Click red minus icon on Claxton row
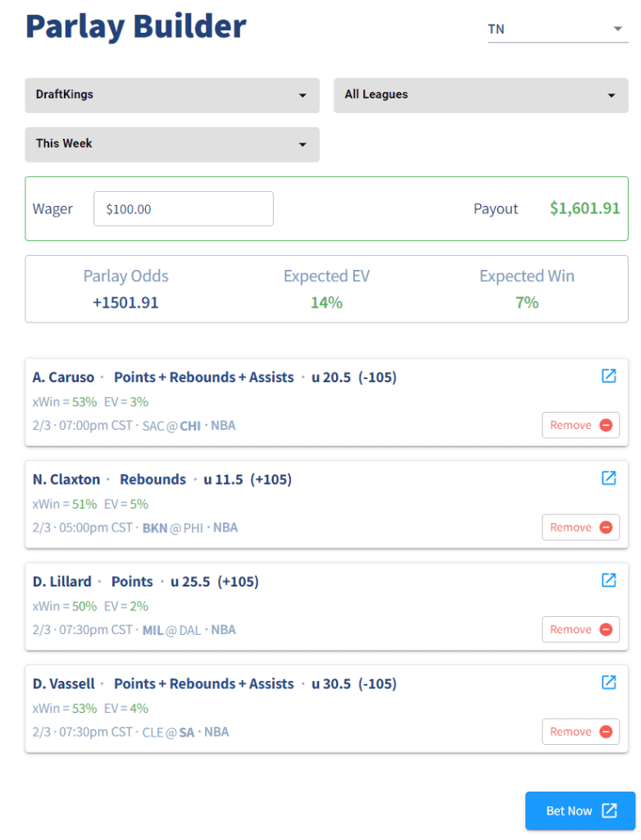Screen dimensions: 641x840 point(606,527)
